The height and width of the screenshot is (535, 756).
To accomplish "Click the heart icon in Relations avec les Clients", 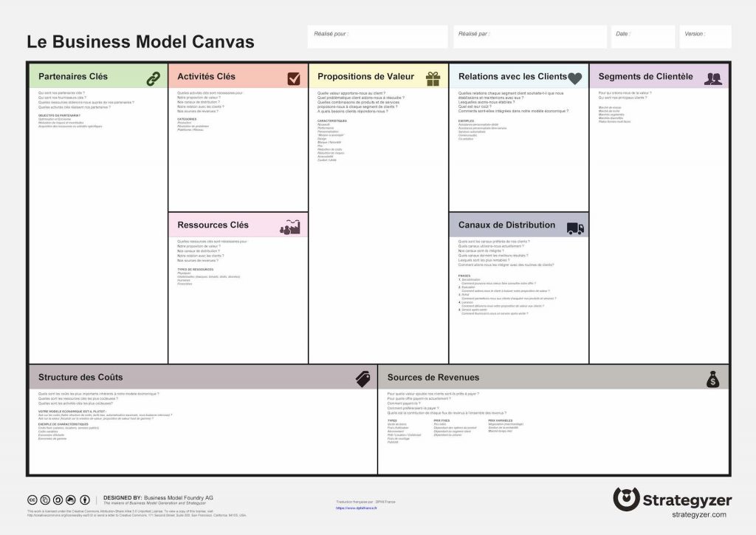I will [x=575, y=79].
